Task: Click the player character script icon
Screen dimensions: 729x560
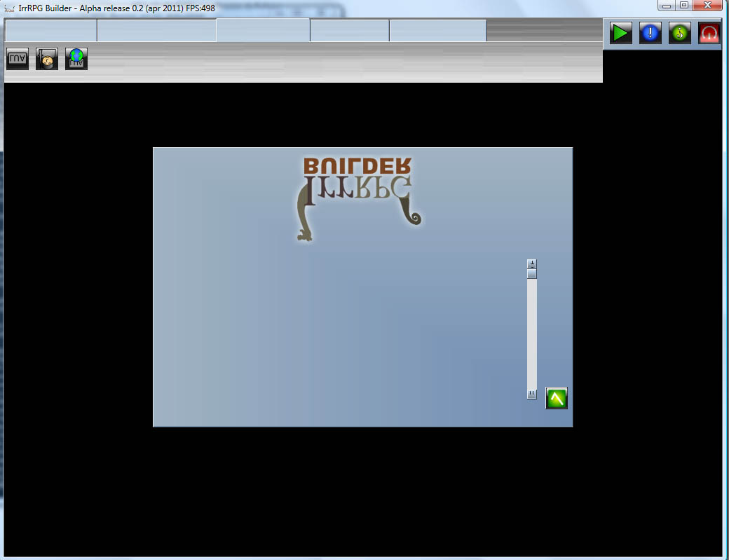Action: point(47,60)
